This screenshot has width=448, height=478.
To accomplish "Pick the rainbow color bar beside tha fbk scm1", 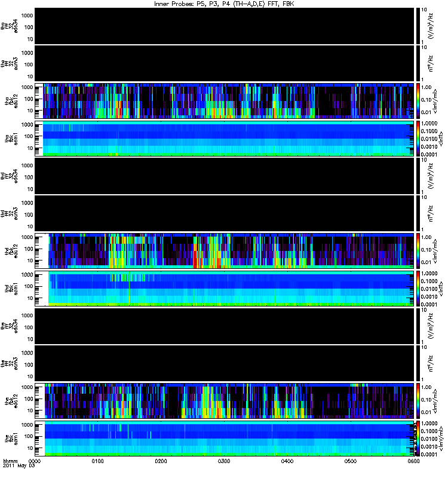I will click(x=418, y=139).
